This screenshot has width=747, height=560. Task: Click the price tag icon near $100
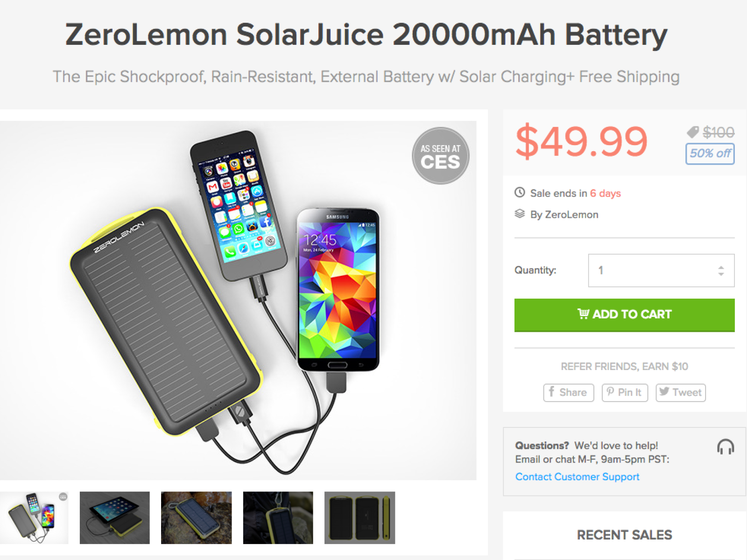(x=693, y=132)
